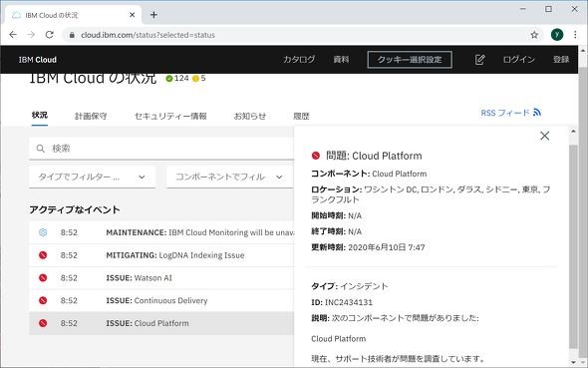Open the Chrome three-dot menu
This screenshot has width=588, height=368.
tap(575, 35)
